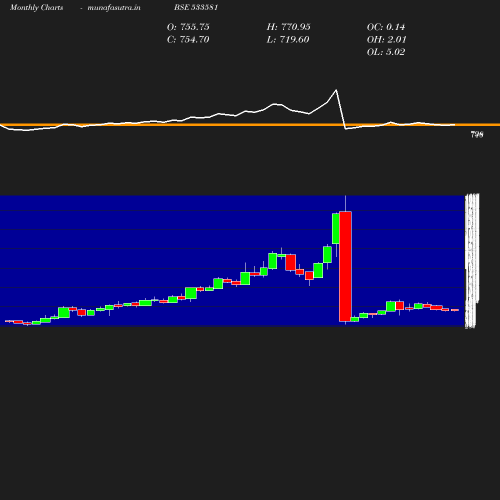
Task: Click the tallest red candlestick in chart
Action: [345, 266]
